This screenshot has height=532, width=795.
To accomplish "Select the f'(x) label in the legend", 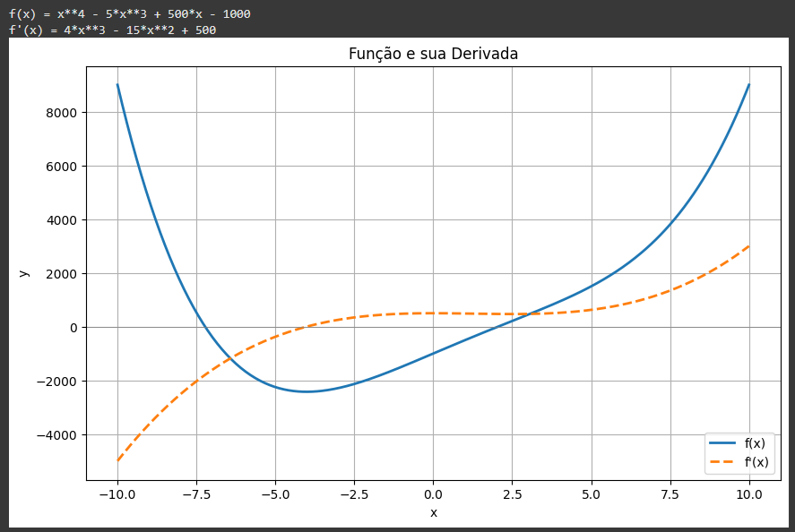I will click(x=755, y=462).
